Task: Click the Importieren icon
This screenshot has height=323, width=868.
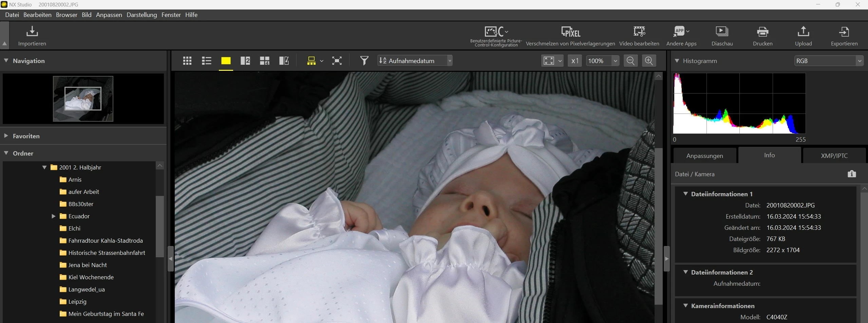Action: pyautogui.click(x=32, y=32)
